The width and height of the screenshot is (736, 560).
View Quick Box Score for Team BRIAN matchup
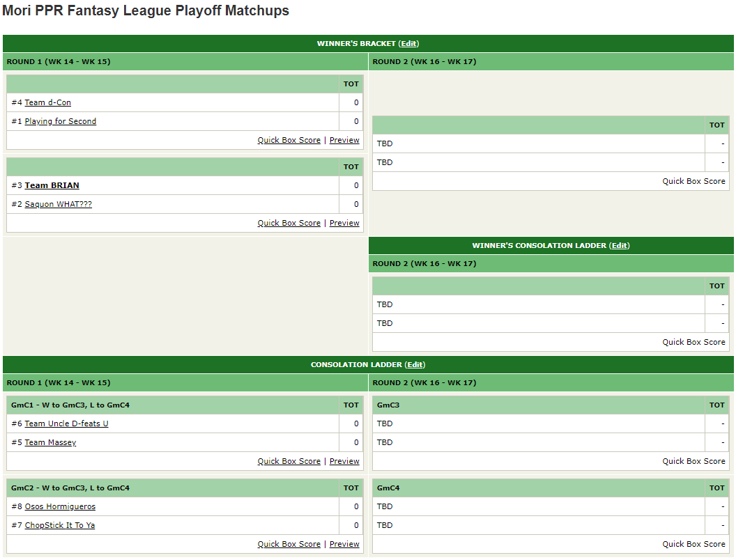click(x=289, y=224)
